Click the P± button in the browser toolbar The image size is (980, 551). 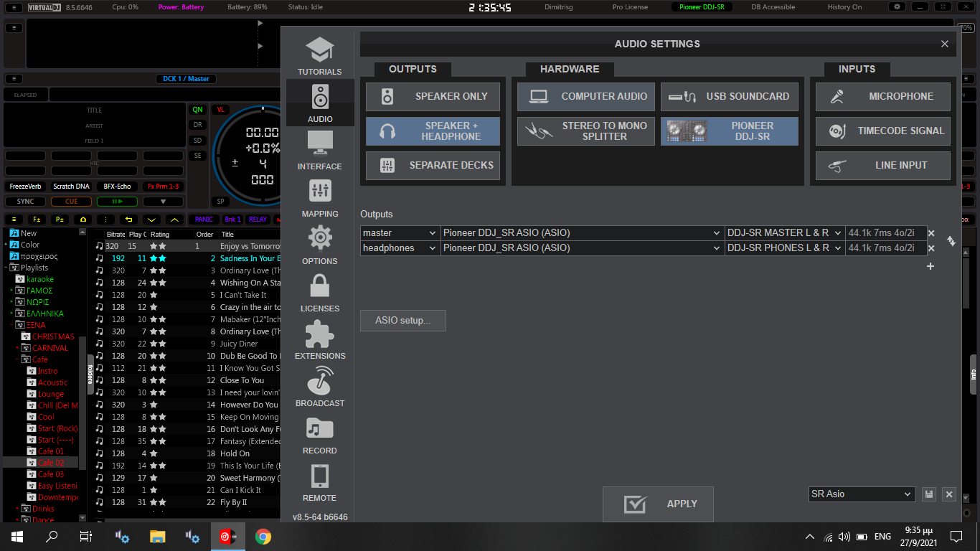(x=60, y=220)
